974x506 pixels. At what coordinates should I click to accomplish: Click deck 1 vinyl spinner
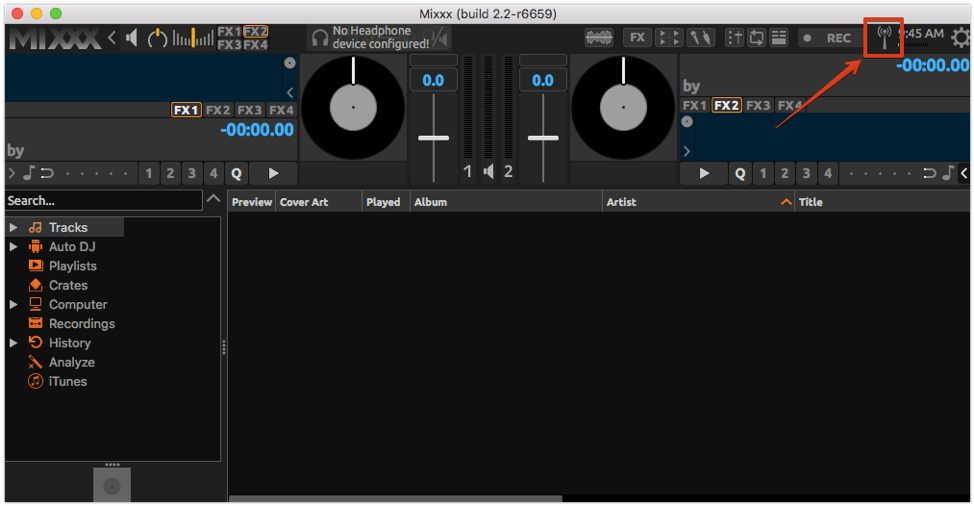click(x=353, y=107)
